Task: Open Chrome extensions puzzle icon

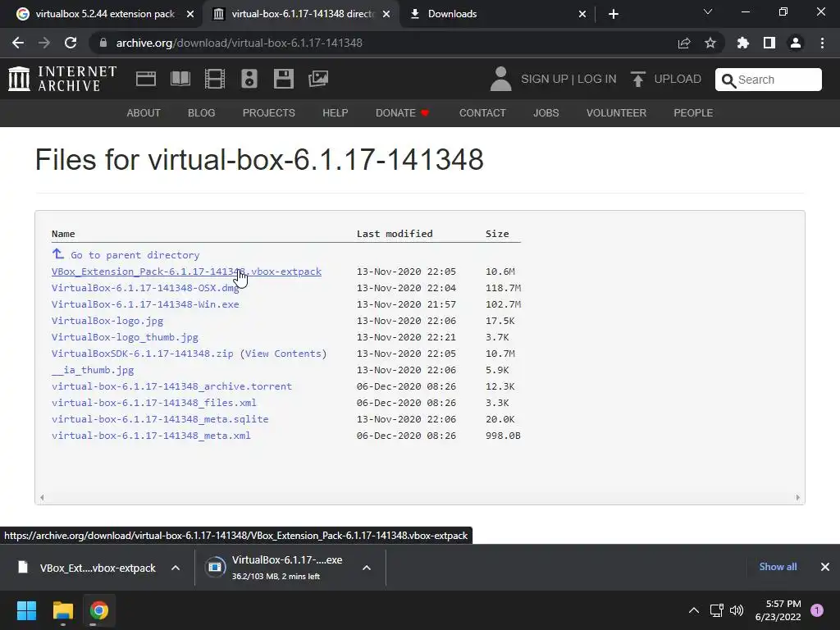Action: coord(743,43)
